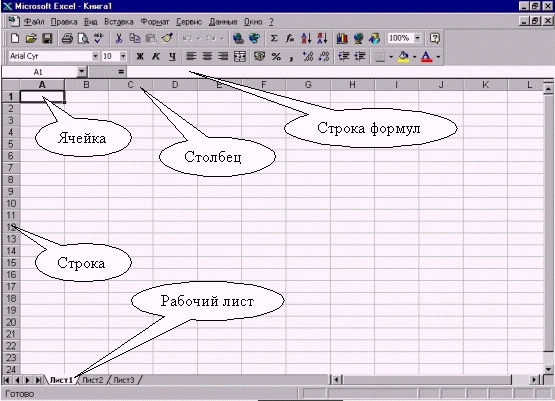
Task: Select row 20 header
Action: [11, 322]
